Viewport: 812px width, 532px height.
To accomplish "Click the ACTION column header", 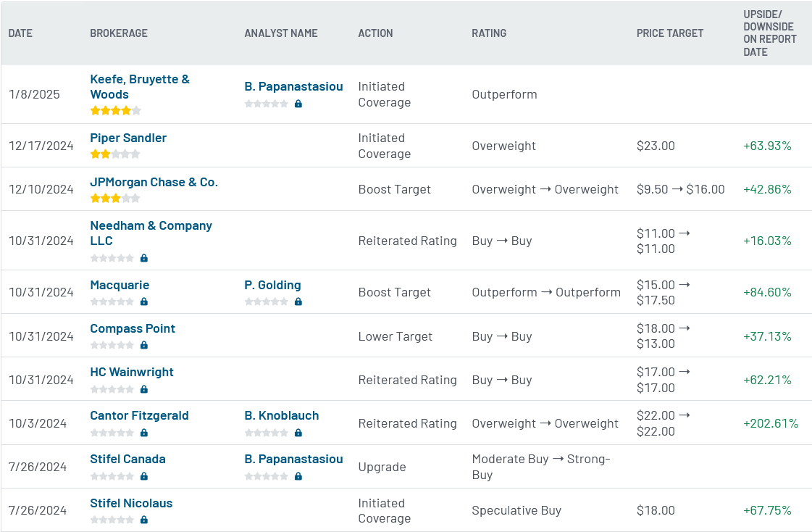I will [x=375, y=33].
